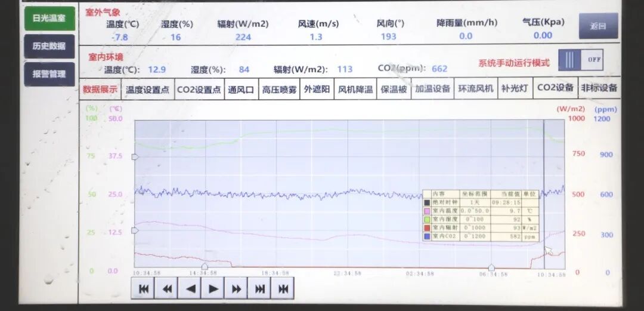Click the pink 室内温度 legend swatch
The image size is (644, 311).
coord(427,211)
